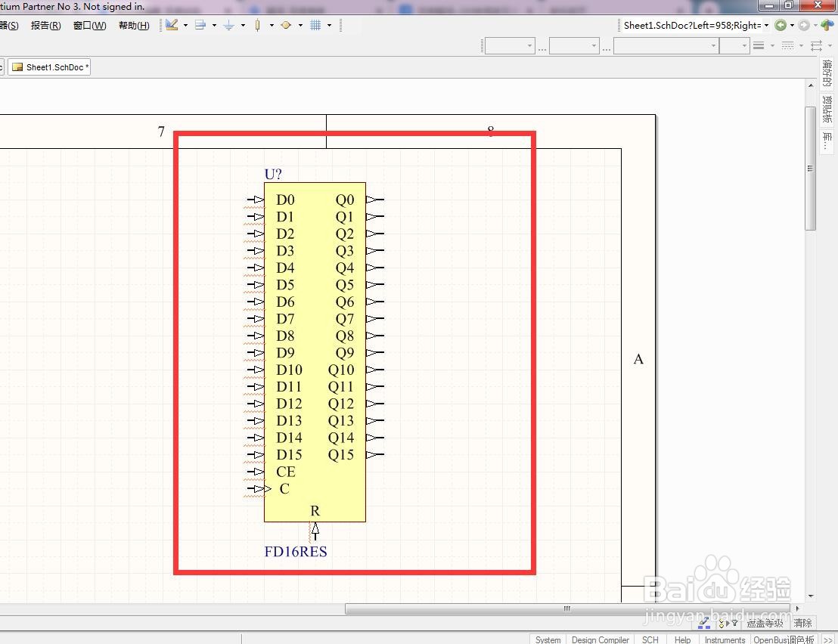Expand the simulation sources dropdown arrow
The image size is (838, 644).
pyautogui.click(x=300, y=25)
